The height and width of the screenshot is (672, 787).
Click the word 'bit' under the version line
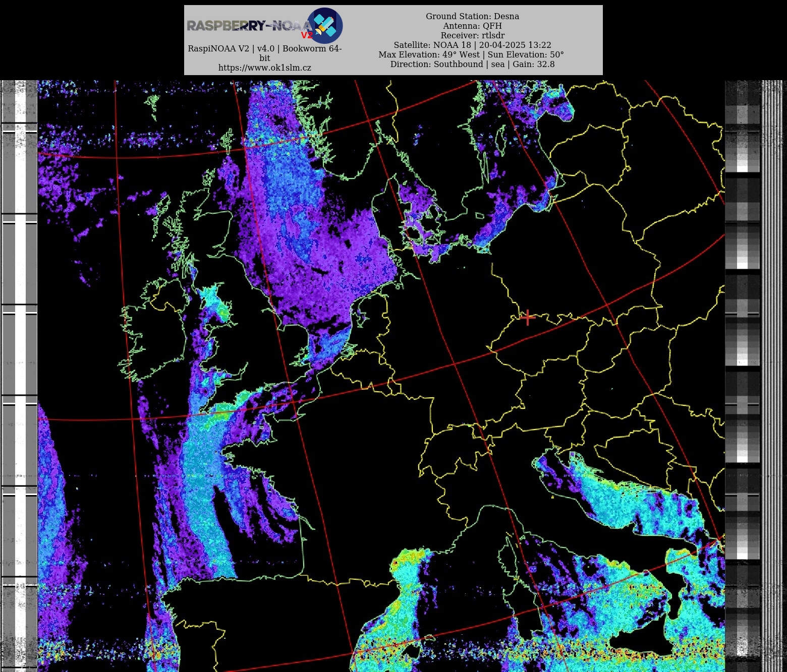tap(265, 58)
